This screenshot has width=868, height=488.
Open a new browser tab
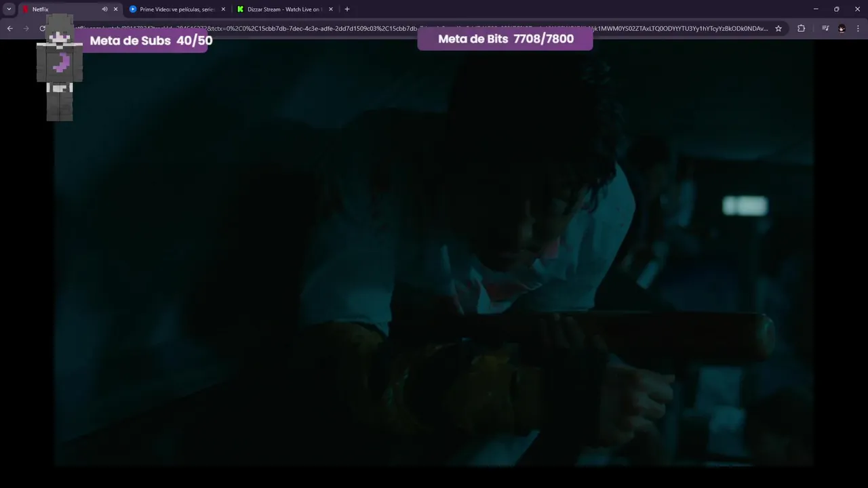click(347, 9)
